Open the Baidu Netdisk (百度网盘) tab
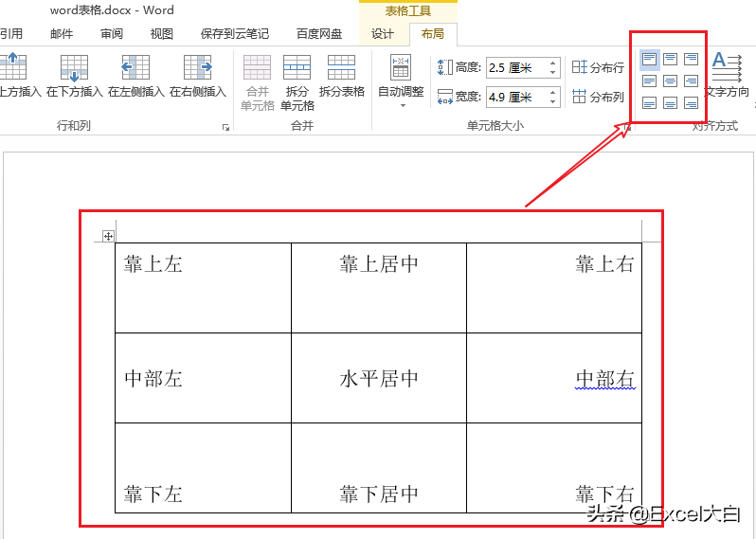756x539 pixels. [319, 34]
